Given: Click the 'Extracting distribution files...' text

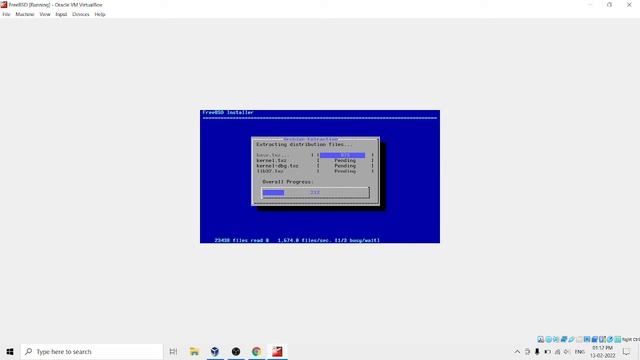Looking at the screenshot, I should [x=304, y=144].
